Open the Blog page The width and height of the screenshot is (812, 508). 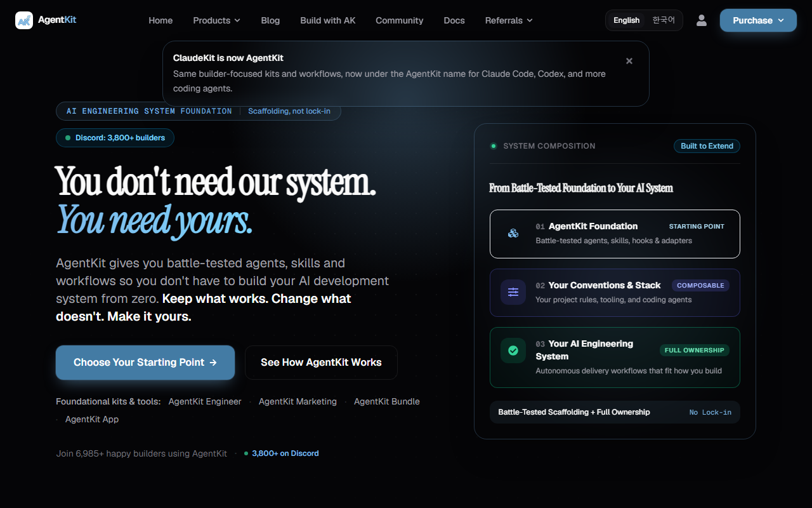270,20
